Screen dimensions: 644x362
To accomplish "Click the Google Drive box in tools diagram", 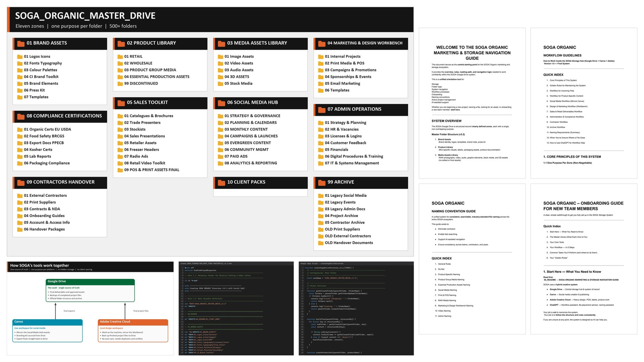I will 90,290.
